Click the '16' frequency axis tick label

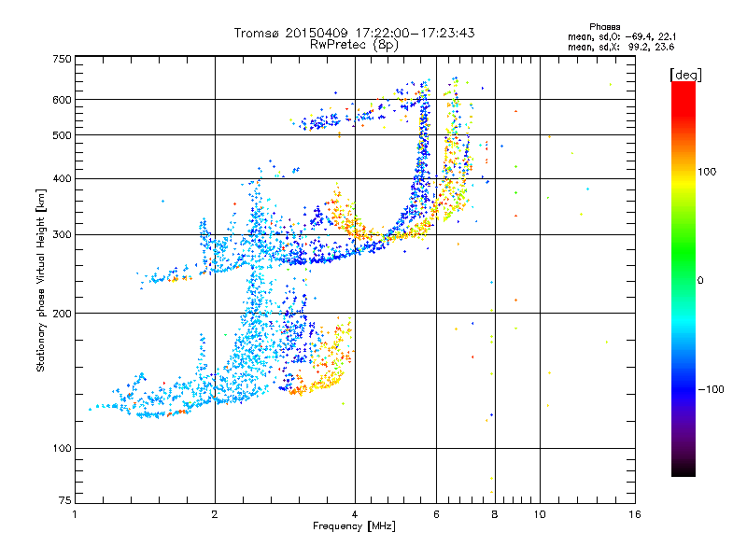(x=635, y=514)
